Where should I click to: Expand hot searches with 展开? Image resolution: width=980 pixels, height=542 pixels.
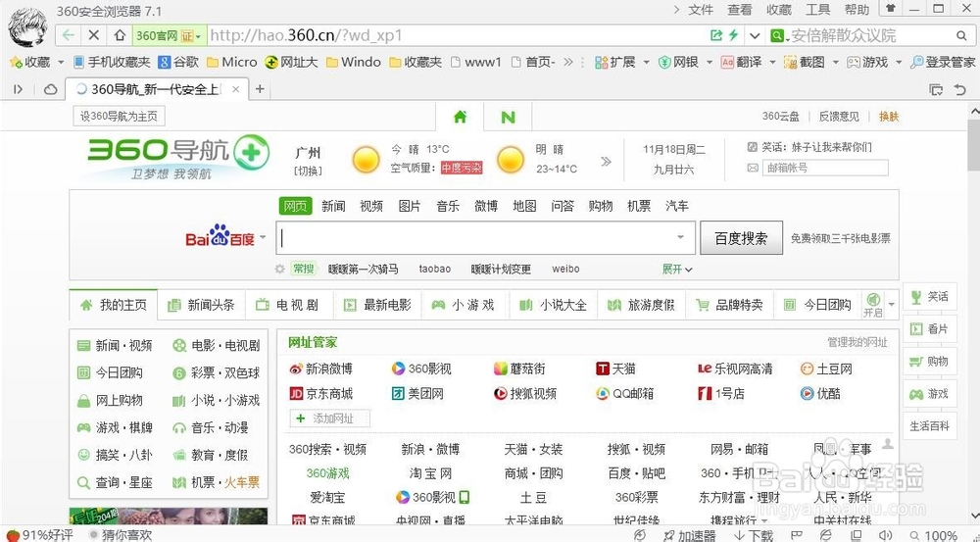(677, 269)
